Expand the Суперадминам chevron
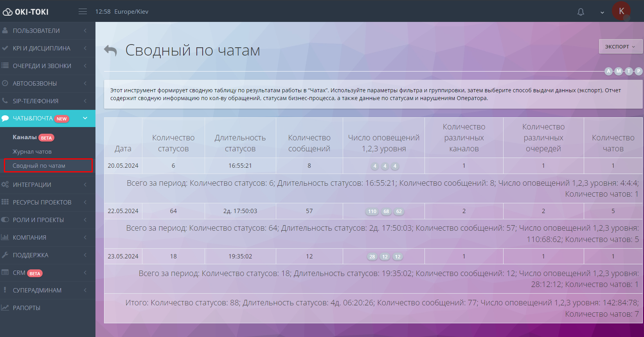This screenshot has width=644, height=337. pos(85,290)
